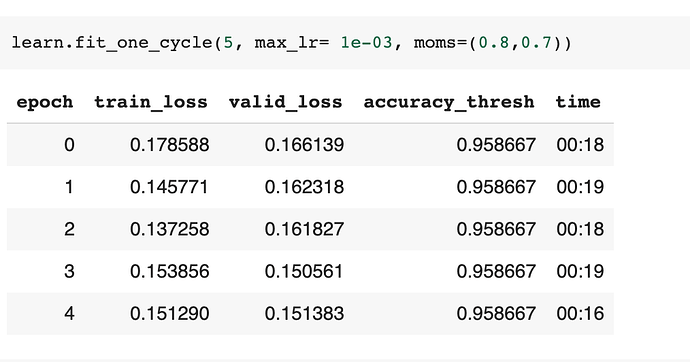Screen dimensions: 690x362
Task: Click the 00:16 time cell
Action: pyautogui.click(x=580, y=314)
